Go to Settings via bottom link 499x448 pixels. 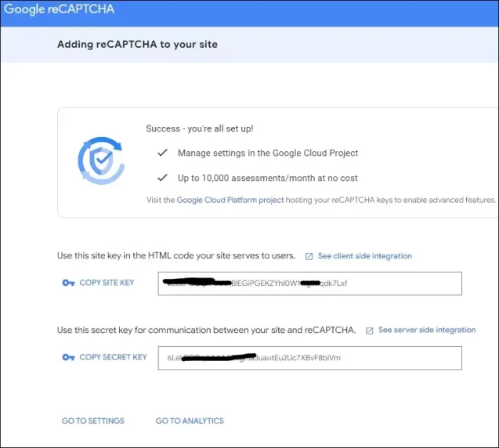[x=93, y=421]
